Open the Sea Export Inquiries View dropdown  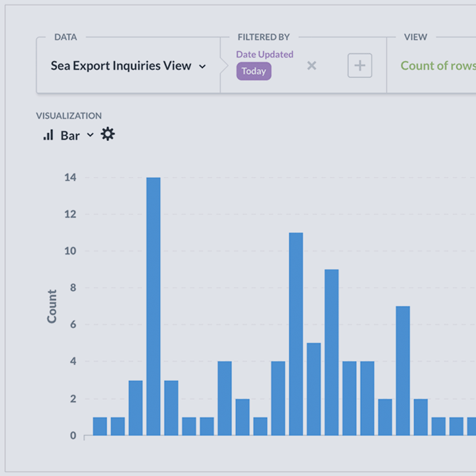[128, 66]
